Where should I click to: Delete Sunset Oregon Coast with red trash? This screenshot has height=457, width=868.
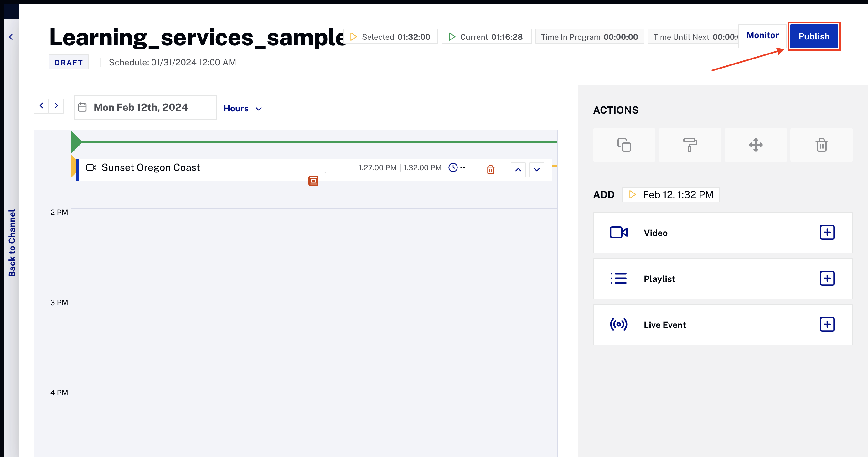[x=490, y=169]
